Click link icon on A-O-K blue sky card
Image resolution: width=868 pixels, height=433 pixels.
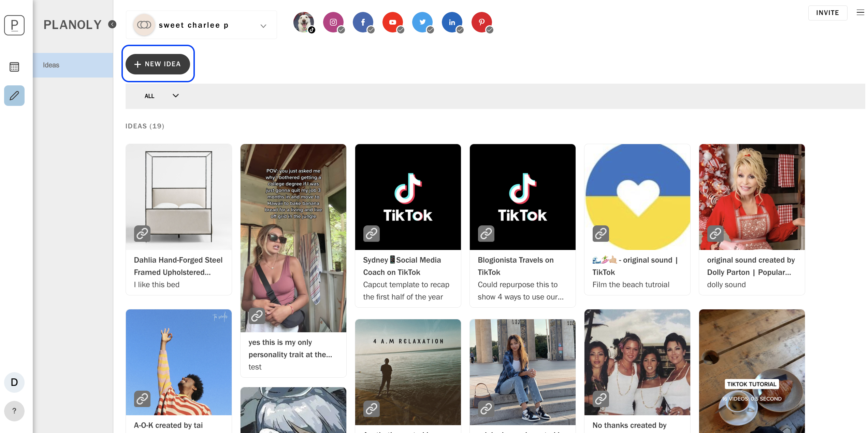click(x=142, y=399)
